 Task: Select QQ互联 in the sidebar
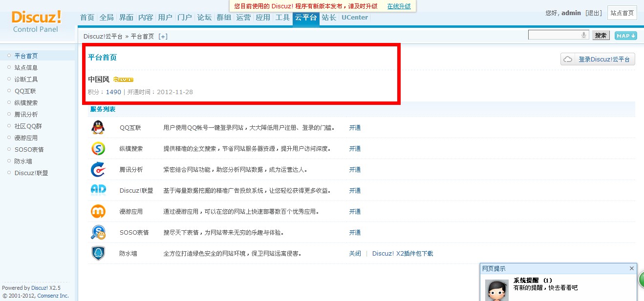click(x=25, y=91)
